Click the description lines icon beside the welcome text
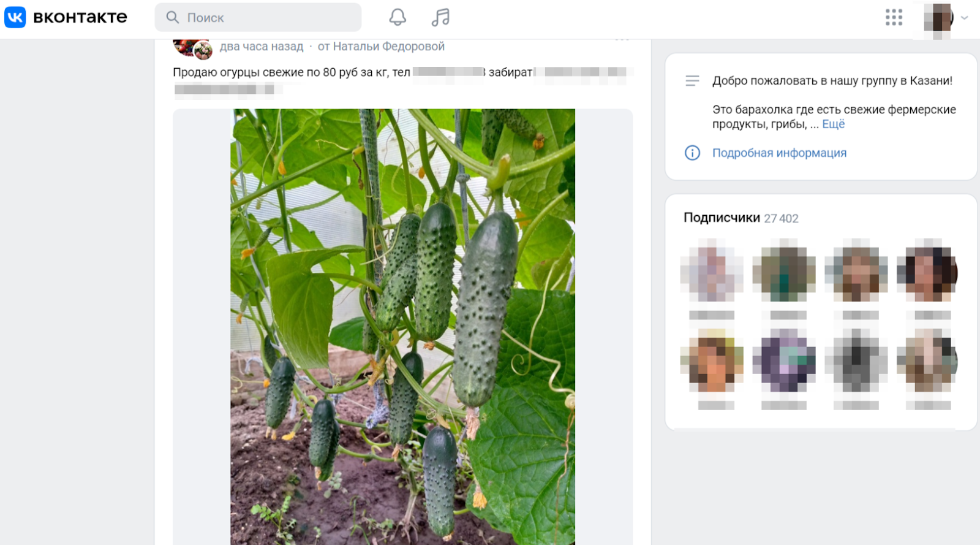Image resolution: width=980 pixels, height=545 pixels. 692,80
